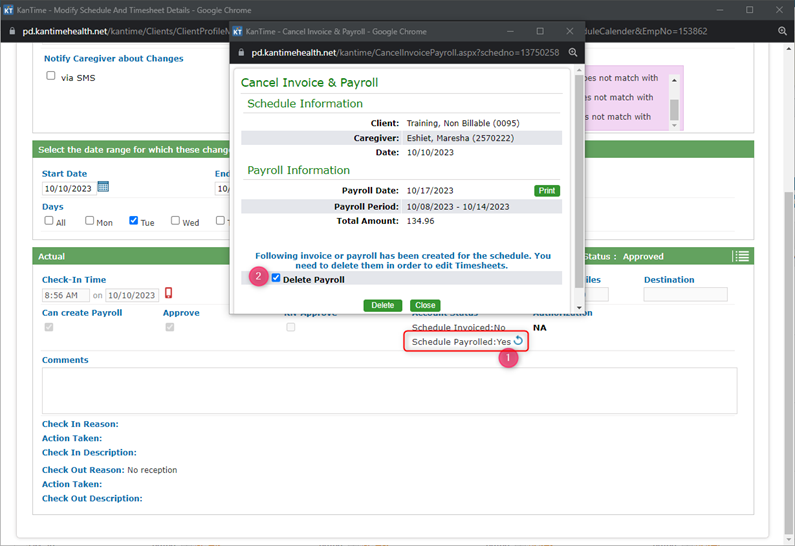Click the Destination input field
The image size is (795, 546).
point(685,295)
